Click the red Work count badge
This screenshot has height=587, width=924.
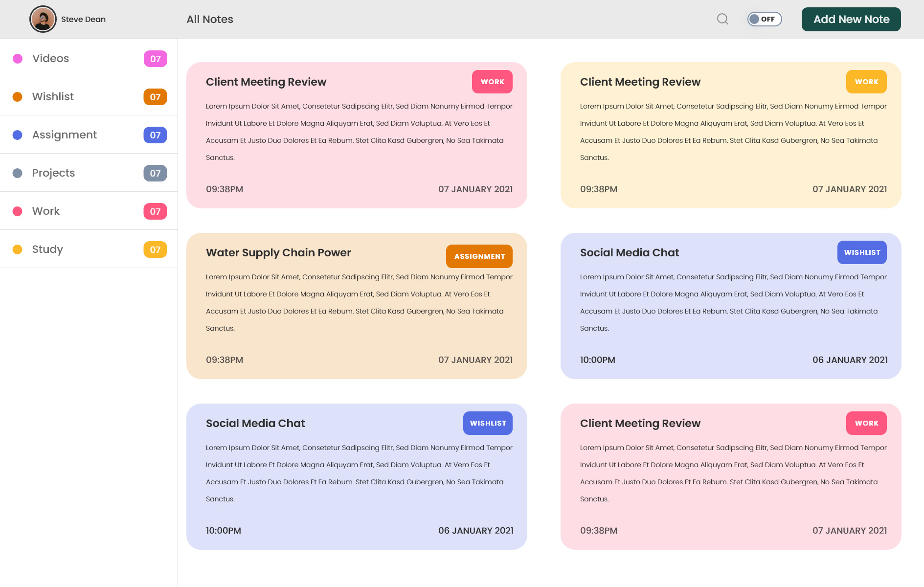155,211
